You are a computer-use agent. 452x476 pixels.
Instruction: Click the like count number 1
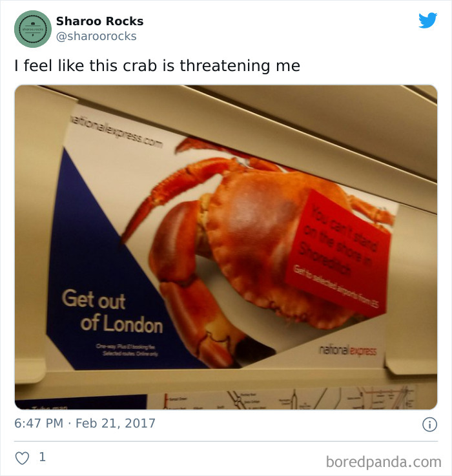click(x=43, y=457)
